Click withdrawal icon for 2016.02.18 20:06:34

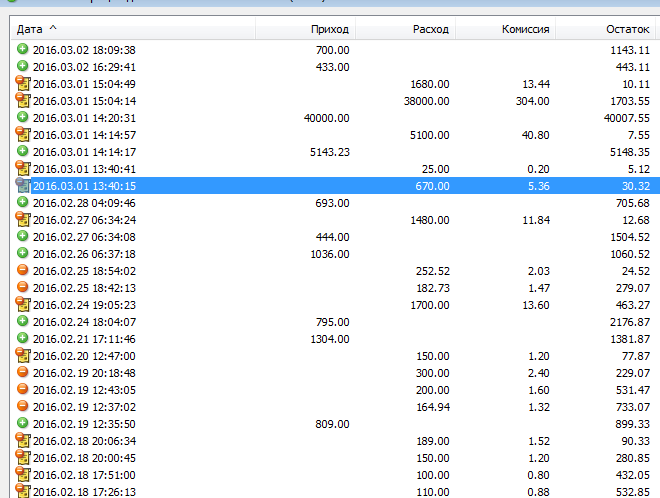tap(23, 440)
